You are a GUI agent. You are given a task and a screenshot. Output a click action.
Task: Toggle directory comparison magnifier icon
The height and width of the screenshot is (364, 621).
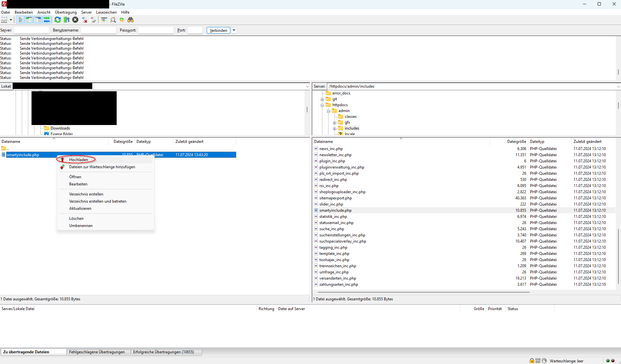coord(113,20)
